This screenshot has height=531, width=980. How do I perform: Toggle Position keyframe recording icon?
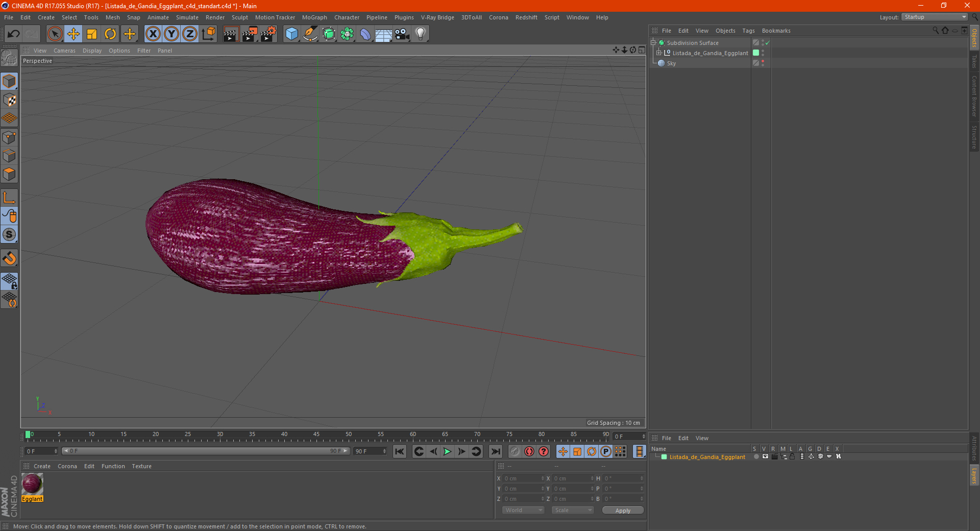tap(562, 451)
